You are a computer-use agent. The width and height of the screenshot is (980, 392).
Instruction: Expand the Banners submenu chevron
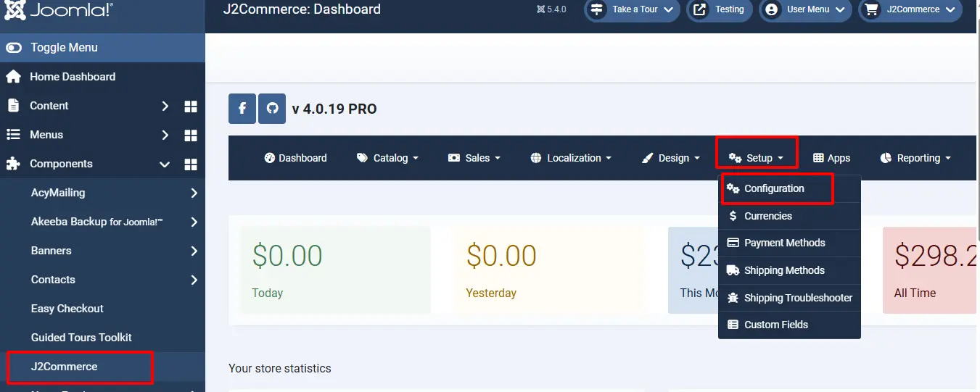click(x=194, y=251)
